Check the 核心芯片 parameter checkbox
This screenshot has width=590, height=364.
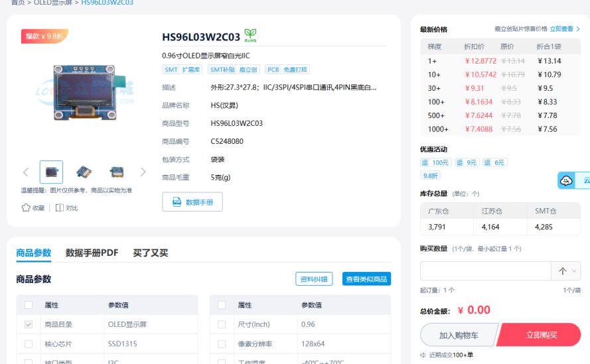[x=29, y=344]
